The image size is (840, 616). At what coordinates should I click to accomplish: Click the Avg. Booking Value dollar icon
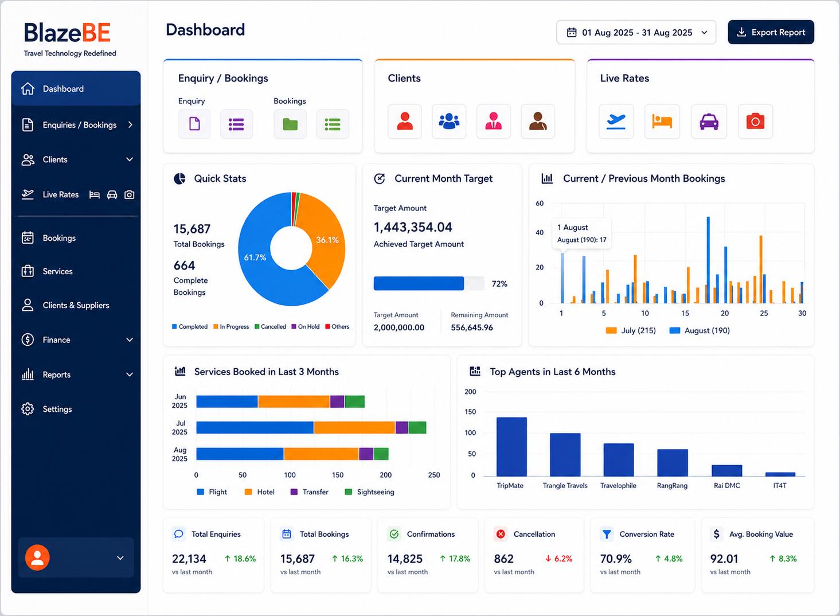click(717, 534)
